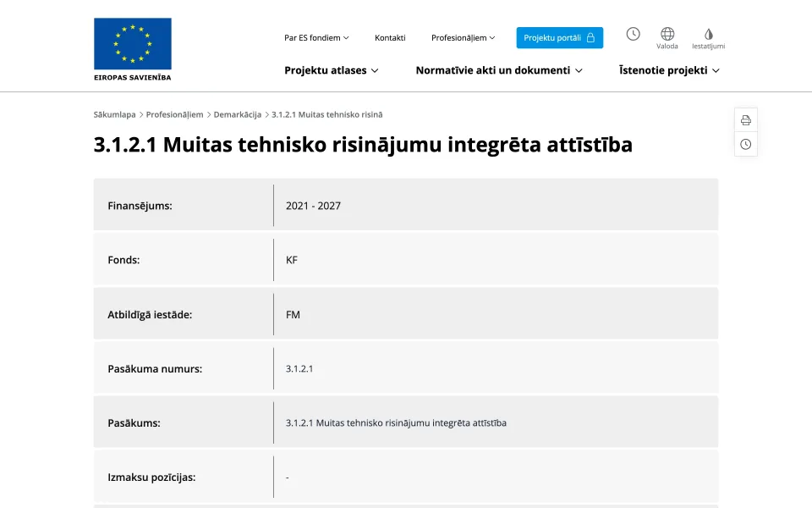Open the Valoda globe language icon
The width and height of the screenshot is (812, 508).
[x=667, y=38]
